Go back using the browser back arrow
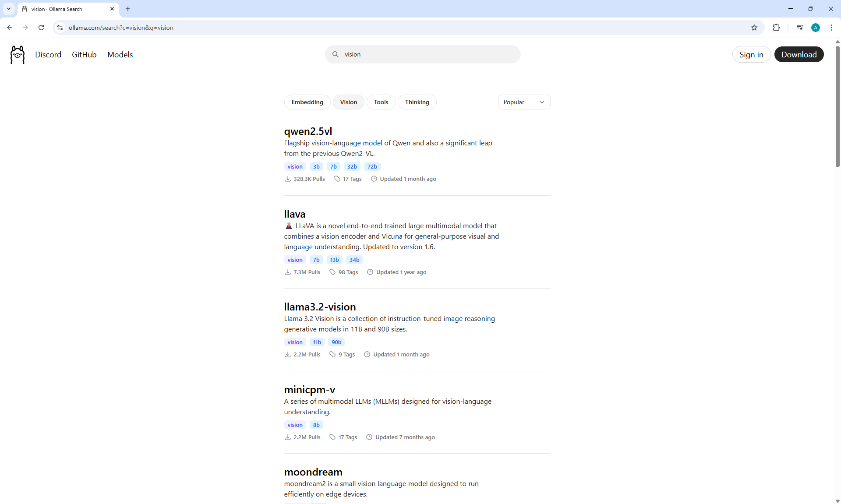Image resolution: width=841 pixels, height=504 pixels. (10, 28)
